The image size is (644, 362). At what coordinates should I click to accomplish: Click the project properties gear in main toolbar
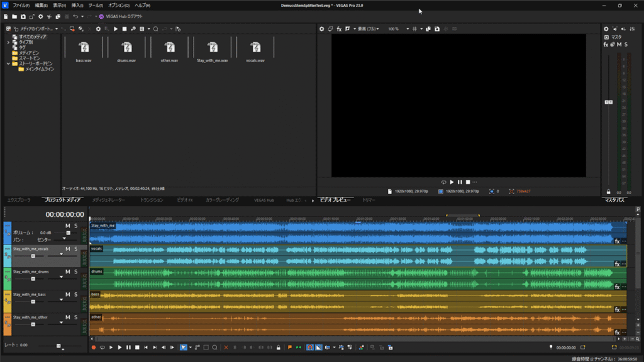pyautogui.click(x=41, y=16)
